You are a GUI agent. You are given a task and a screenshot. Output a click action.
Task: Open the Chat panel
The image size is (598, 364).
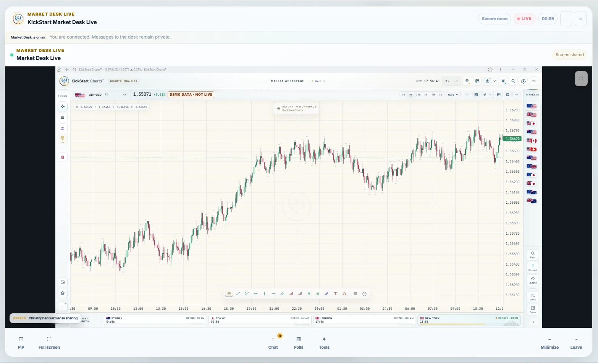(273, 343)
